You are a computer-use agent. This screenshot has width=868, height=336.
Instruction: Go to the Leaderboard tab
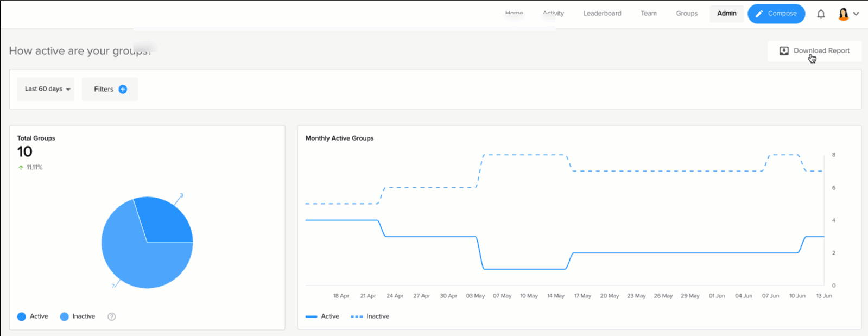tap(602, 14)
